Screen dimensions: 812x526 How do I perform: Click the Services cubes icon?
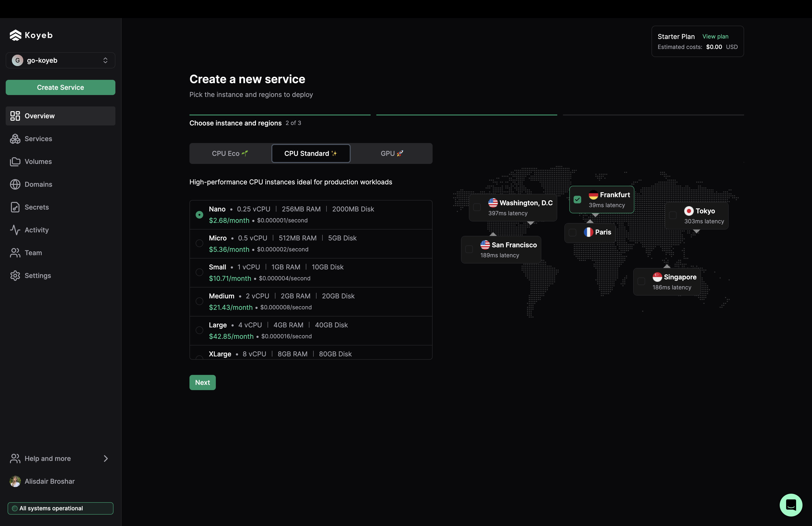[x=15, y=139]
